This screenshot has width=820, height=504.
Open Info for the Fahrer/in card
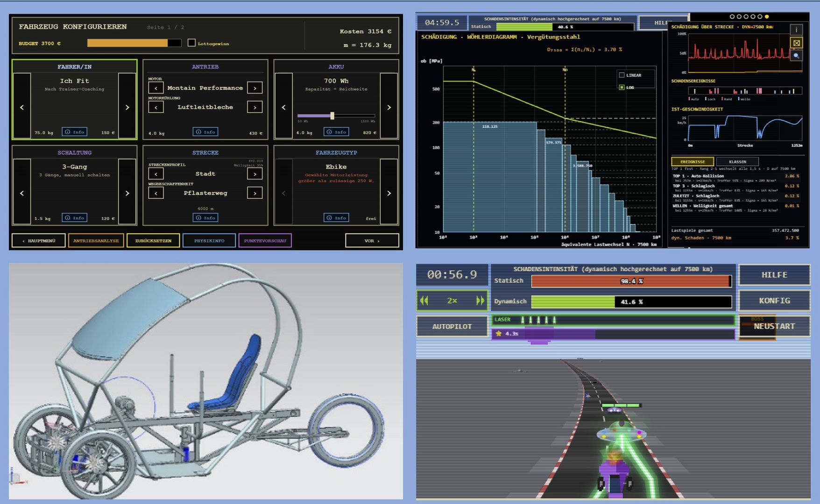(x=75, y=132)
